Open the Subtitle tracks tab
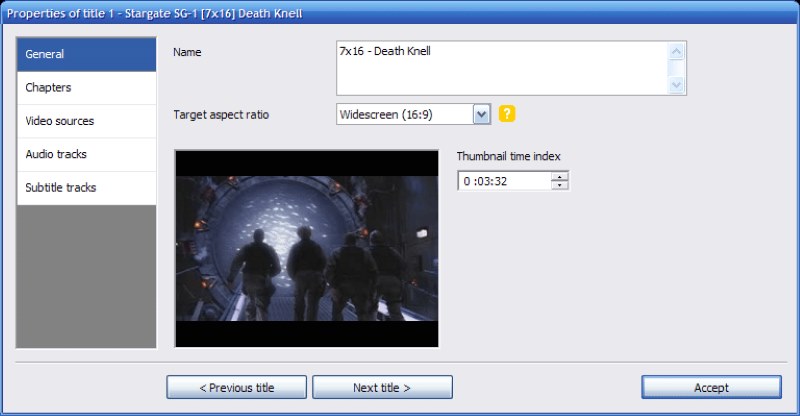Image resolution: width=800 pixels, height=416 pixels. tap(86, 188)
